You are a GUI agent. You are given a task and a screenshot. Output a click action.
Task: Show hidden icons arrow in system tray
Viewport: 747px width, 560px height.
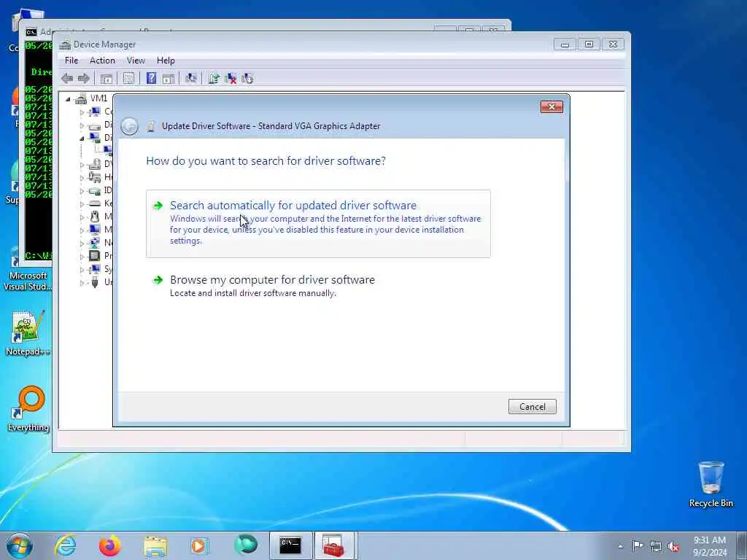point(620,546)
